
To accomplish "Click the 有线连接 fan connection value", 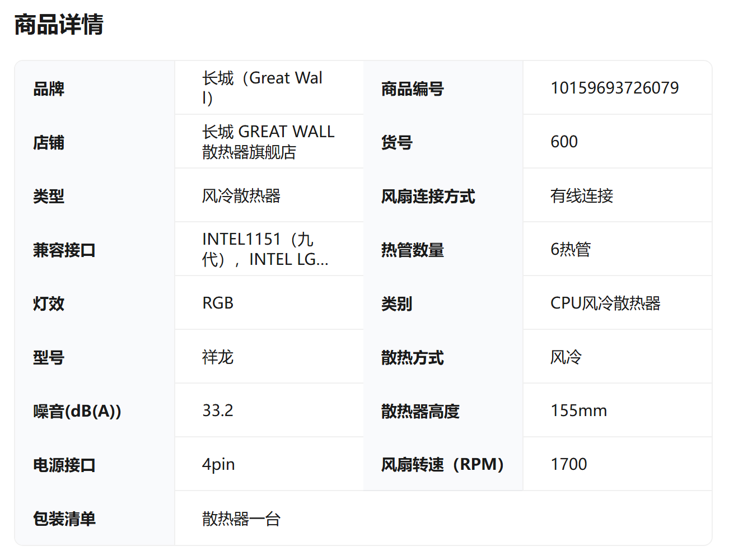I will pos(582,196).
